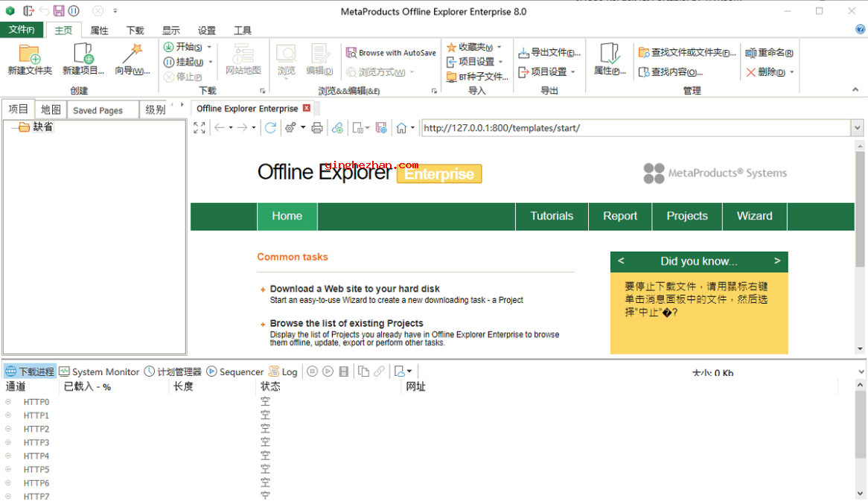Show next Did you know tip arrow
The width and height of the screenshot is (868, 501).
(x=777, y=261)
